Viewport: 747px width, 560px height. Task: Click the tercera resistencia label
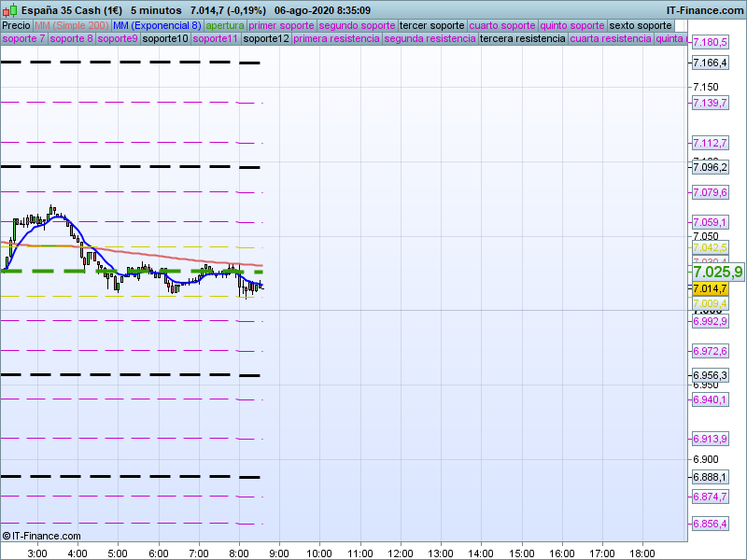(x=521, y=39)
